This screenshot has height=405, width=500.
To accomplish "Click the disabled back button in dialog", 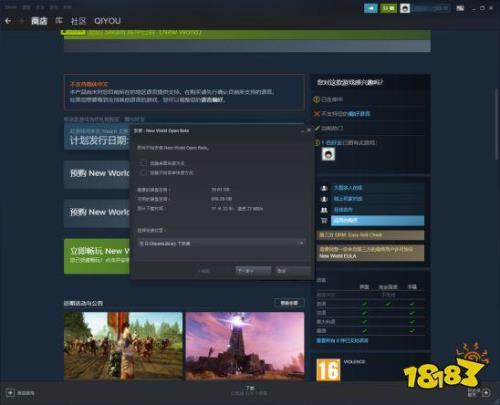I will (x=204, y=271).
